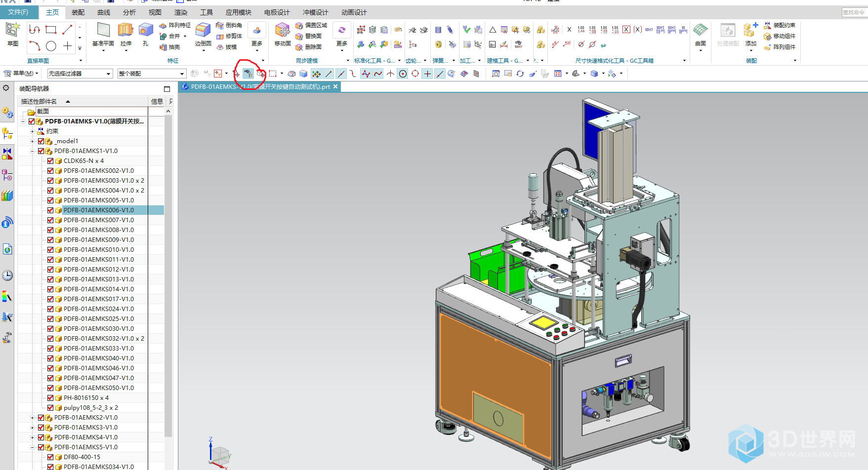868x470 pixels.
Task: Open the selection filter (无选择过滤器) dropdown
Action: 80,74
